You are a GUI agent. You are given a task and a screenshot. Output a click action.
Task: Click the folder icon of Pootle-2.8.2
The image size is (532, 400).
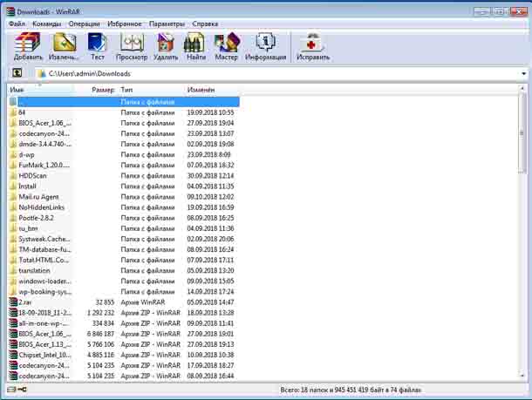pyautogui.click(x=13, y=218)
